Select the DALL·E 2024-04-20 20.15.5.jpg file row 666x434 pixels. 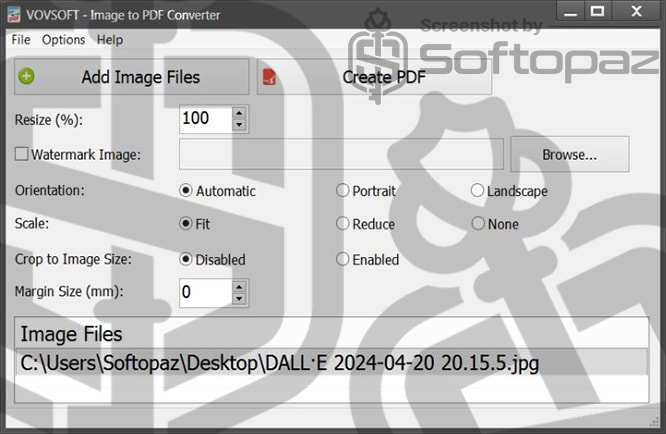click(x=331, y=362)
